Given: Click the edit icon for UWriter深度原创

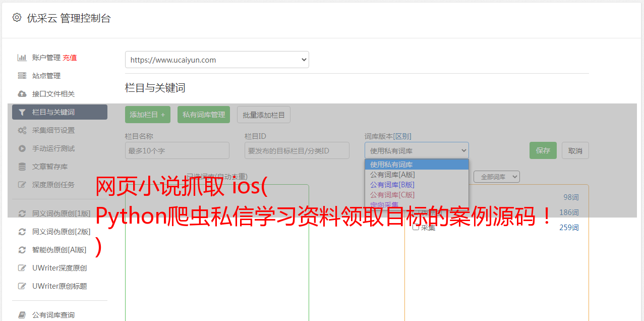Looking at the screenshot, I should (22, 268).
